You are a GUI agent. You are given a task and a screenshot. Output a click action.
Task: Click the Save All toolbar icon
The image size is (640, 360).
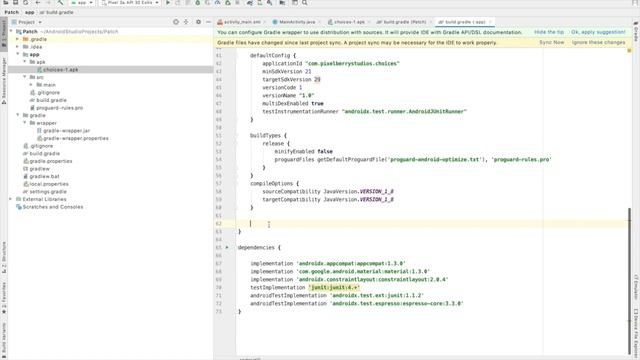(16, 2)
